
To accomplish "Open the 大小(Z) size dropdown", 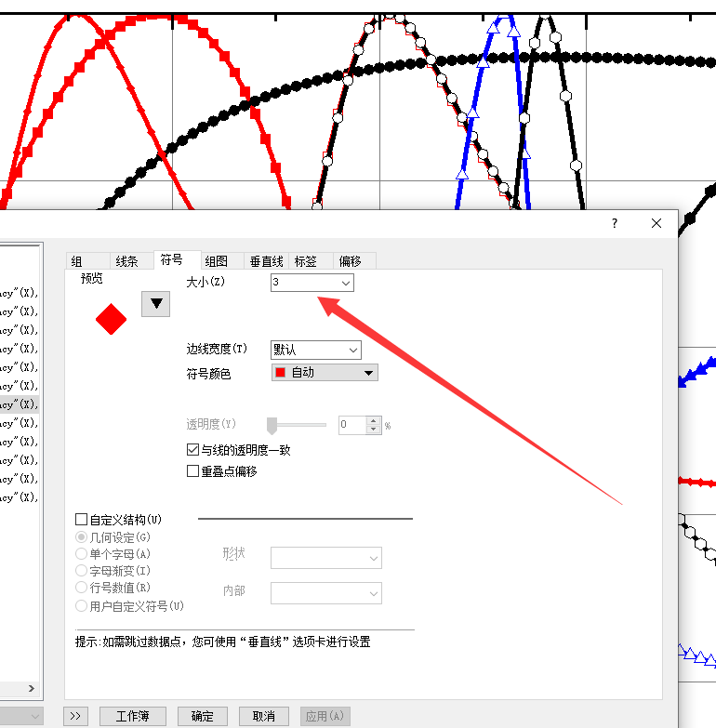I will (346, 283).
